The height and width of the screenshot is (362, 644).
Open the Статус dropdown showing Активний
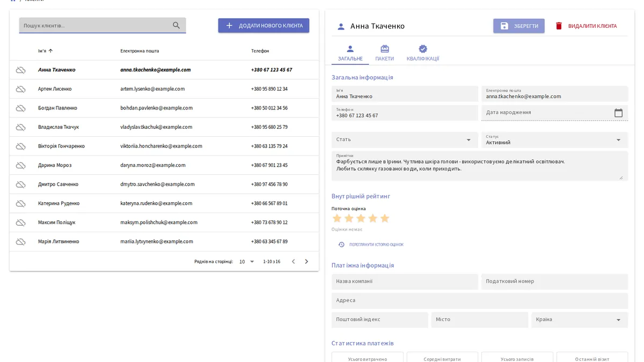coord(554,139)
